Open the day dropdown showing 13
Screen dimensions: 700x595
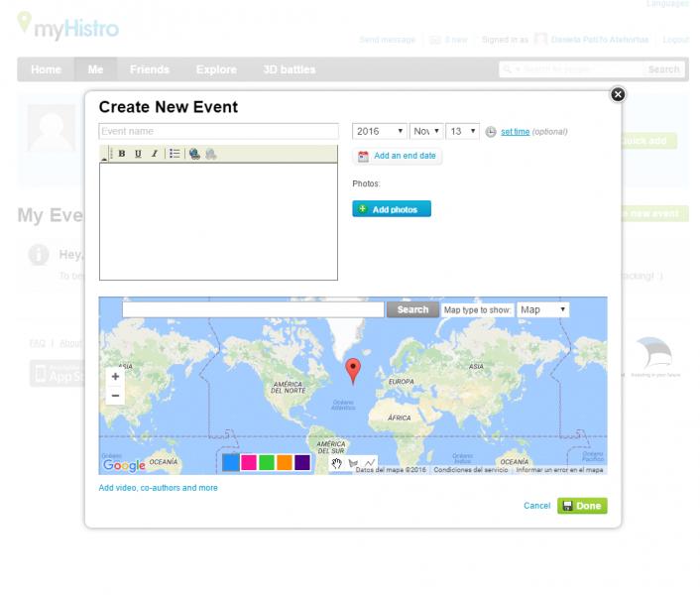coord(462,131)
